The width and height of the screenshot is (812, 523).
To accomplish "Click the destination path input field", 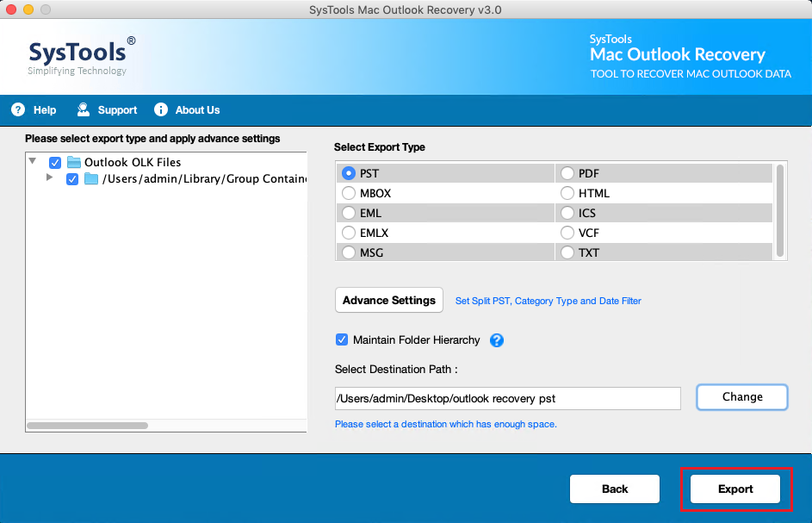I will pos(507,398).
